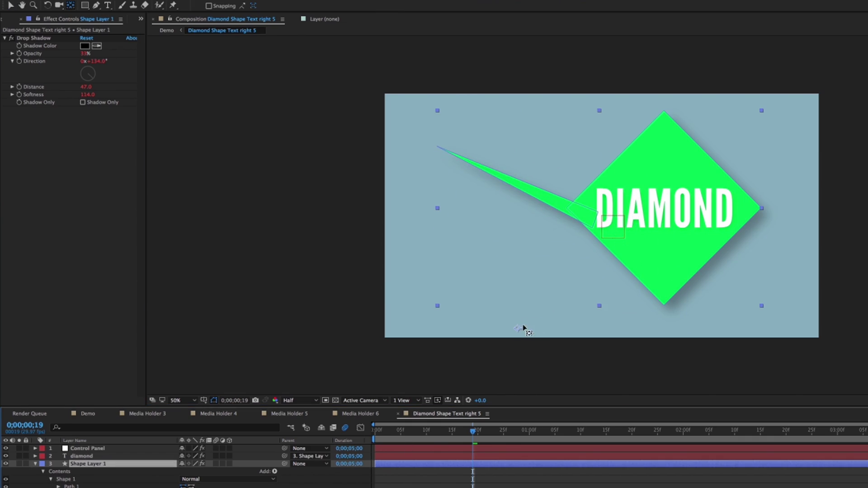Select the Horizontal Type tool
Viewport: 868px width, 488px height.
pyautogui.click(x=108, y=5)
